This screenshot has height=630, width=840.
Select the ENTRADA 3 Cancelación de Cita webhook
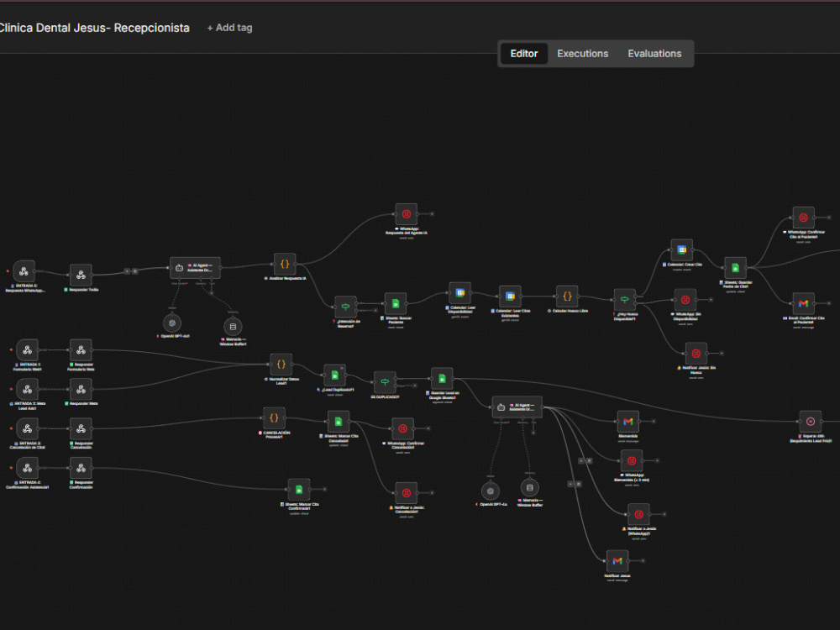28,428
